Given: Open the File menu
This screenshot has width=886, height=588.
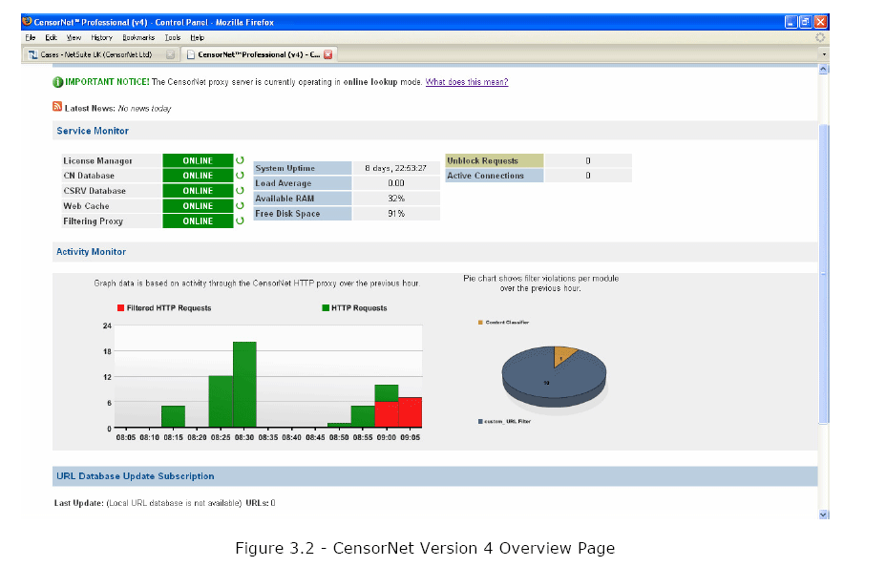Looking at the screenshot, I should point(31,38).
